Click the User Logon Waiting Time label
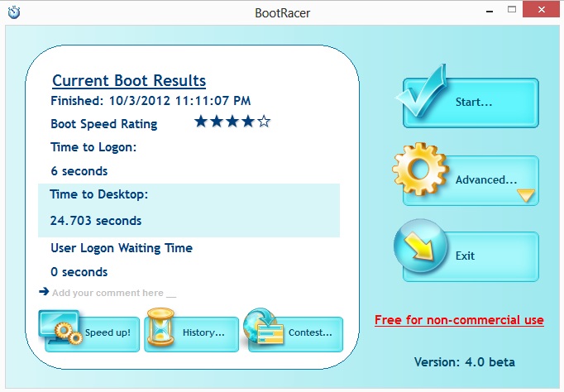 coord(122,248)
